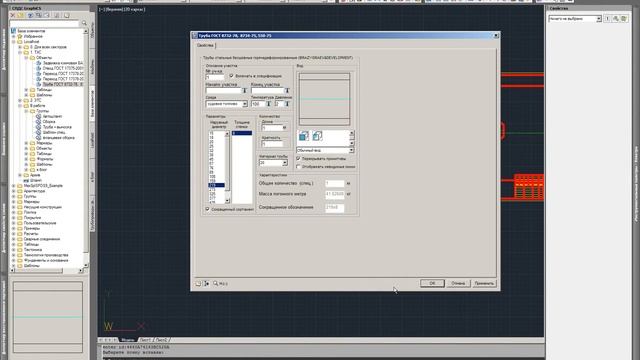Collapse the 1. ТХС folder
The image size is (640, 360).
[20, 52]
